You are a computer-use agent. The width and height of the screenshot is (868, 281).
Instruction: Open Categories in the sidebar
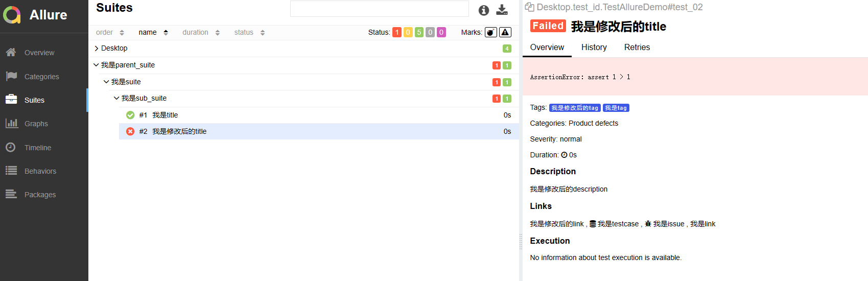(x=41, y=77)
